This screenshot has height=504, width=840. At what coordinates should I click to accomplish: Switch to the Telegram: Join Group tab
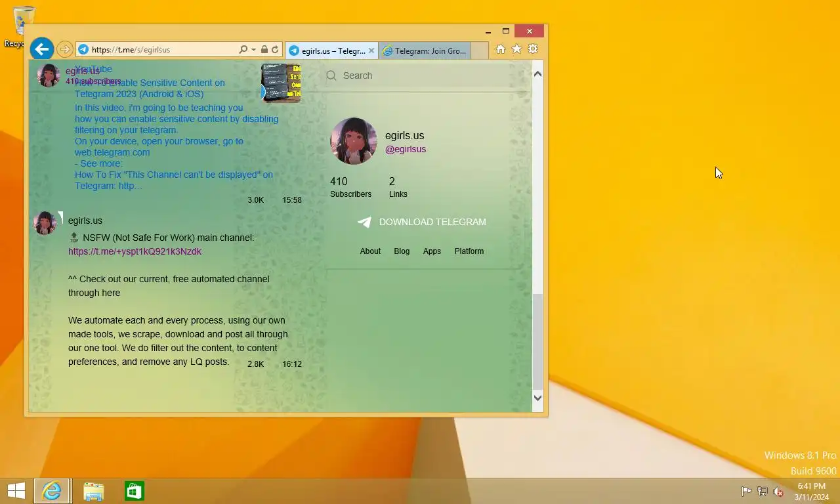click(425, 51)
